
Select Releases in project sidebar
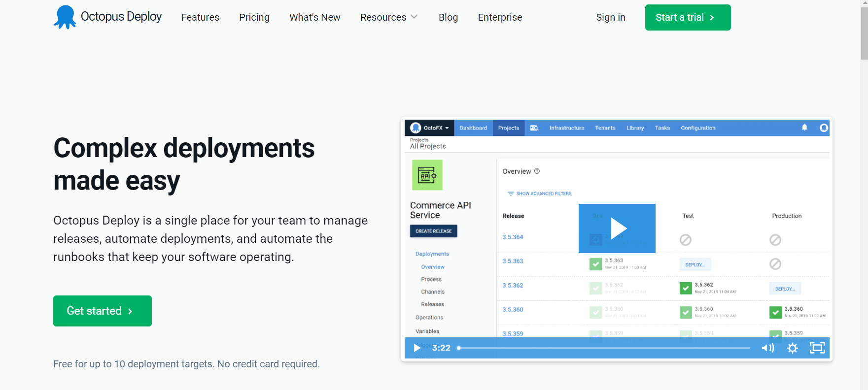tap(432, 304)
